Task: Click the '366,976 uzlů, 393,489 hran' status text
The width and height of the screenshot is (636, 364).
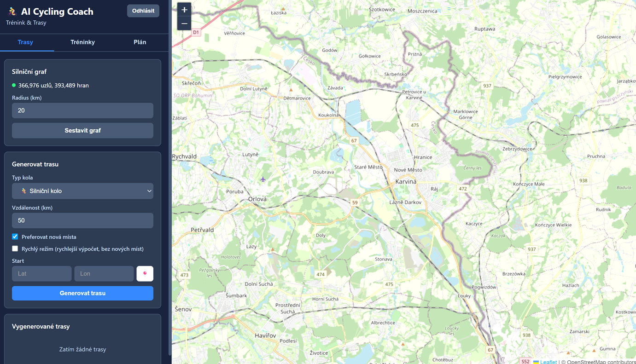Action: tap(53, 85)
